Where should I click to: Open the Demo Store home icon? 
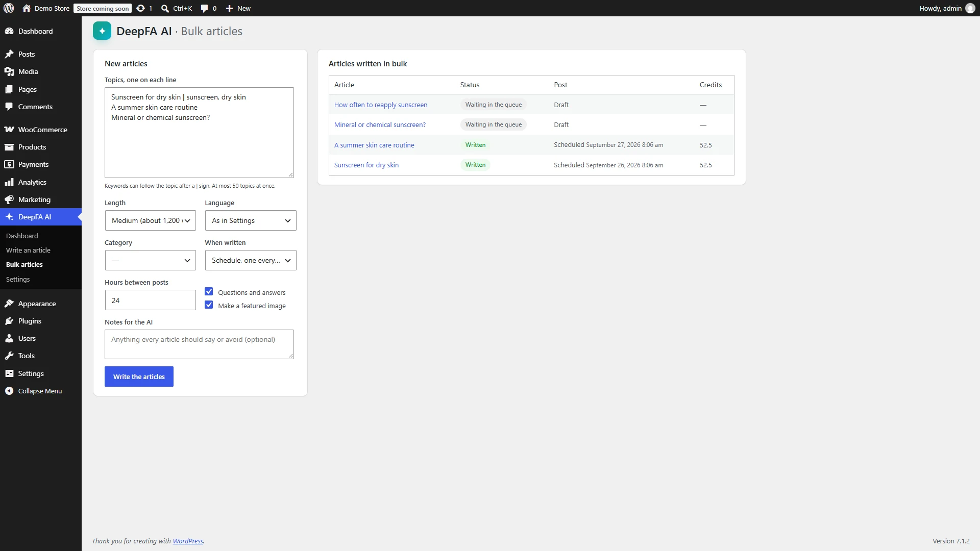(x=27, y=8)
